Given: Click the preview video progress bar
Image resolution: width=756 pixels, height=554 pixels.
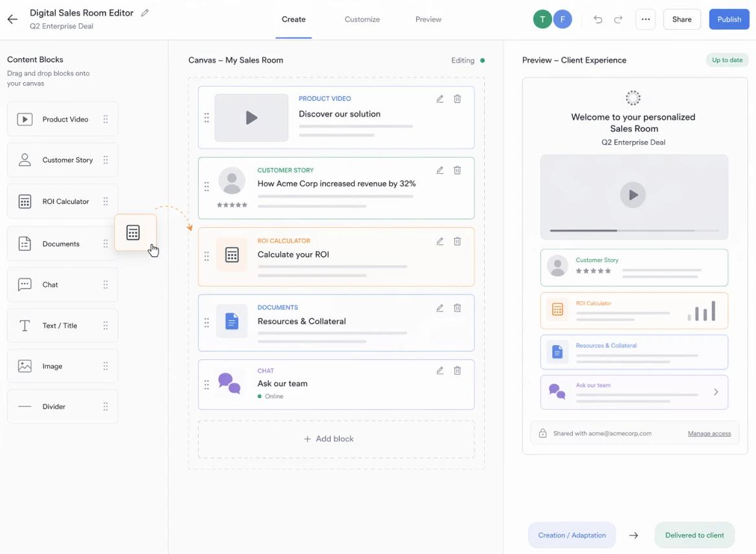Looking at the screenshot, I should click(x=634, y=230).
